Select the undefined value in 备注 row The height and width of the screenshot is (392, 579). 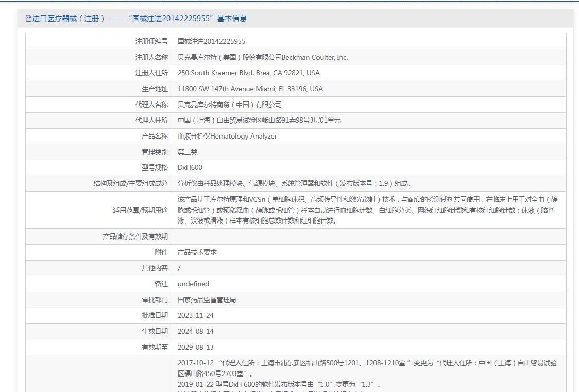click(193, 284)
